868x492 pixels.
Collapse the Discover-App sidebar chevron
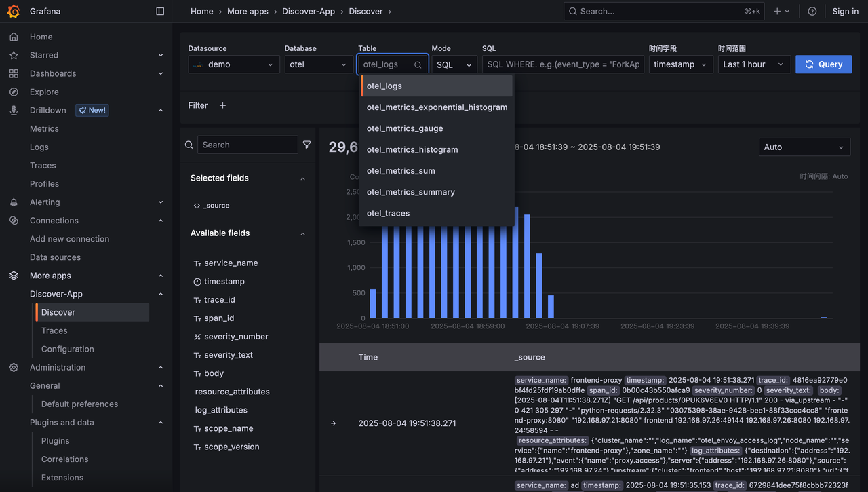tap(161, 294)
